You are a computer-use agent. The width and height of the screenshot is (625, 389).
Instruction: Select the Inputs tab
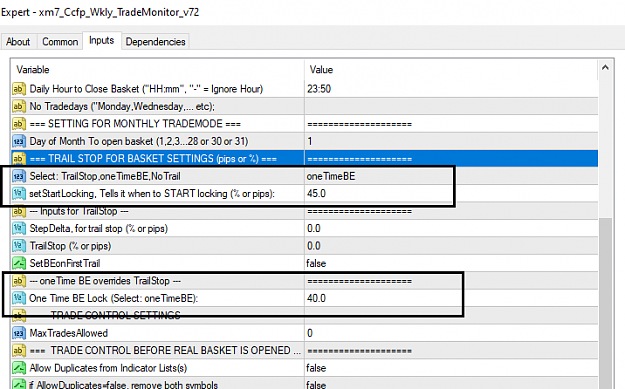[x=101, y=41]
